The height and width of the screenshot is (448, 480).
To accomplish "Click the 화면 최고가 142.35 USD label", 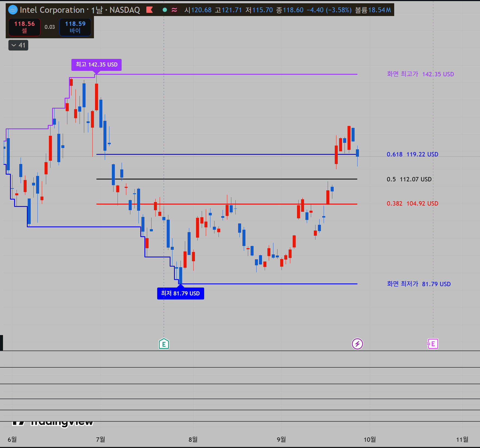I will pos(420,74).
